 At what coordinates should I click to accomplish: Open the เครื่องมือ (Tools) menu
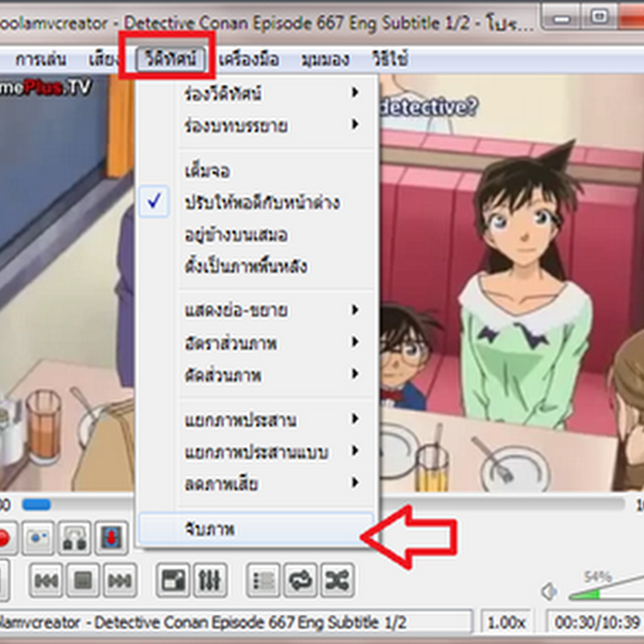(x=249, y=60)
